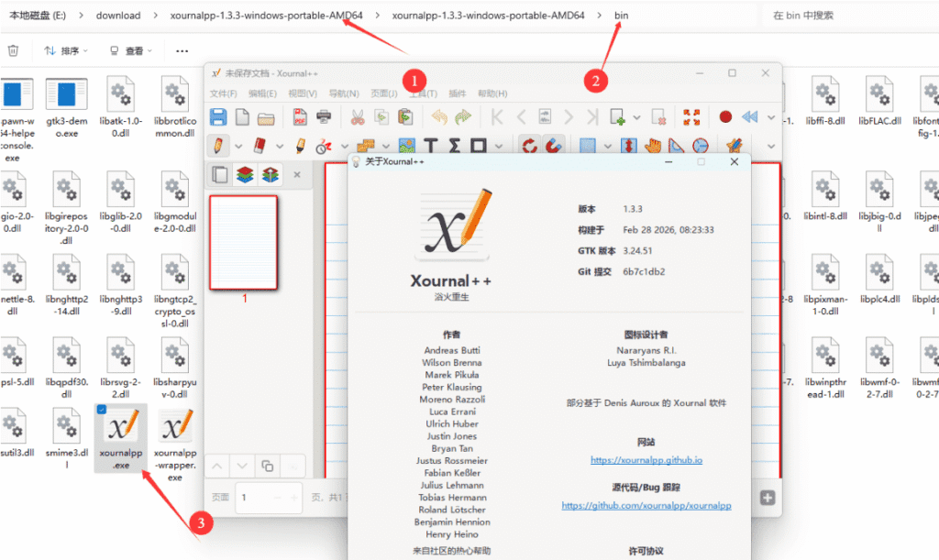Open the xournalpp.github.io website link
Screen dimensions: 939x560
tap(646, 460)
